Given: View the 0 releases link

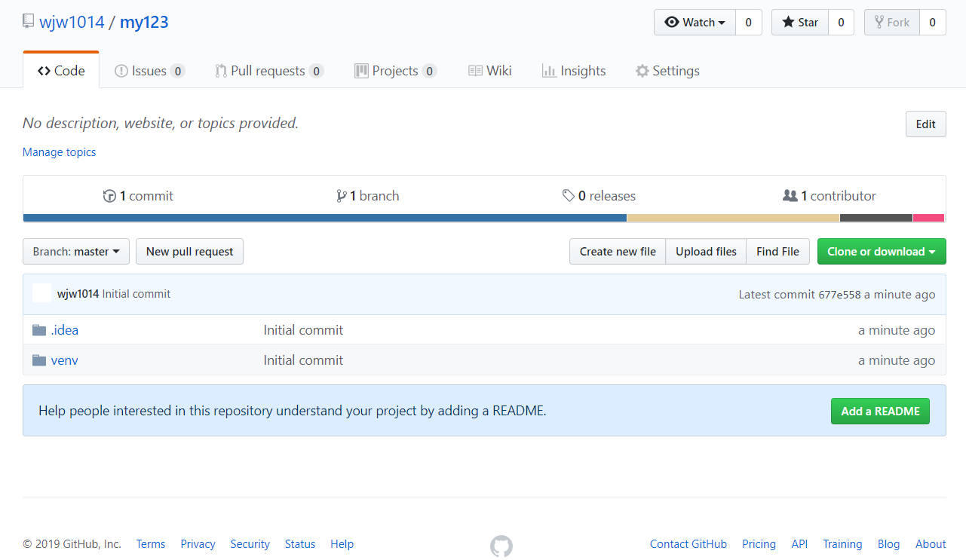Looking at the screenshot, I should [600, 196].
